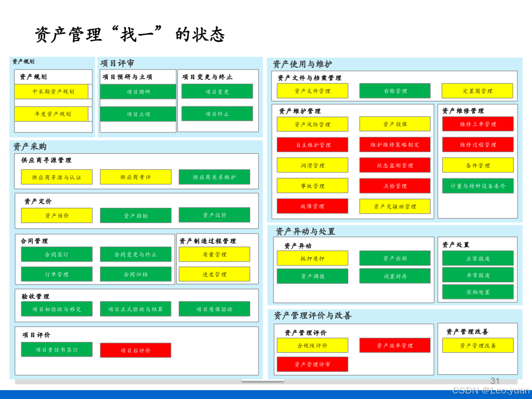
Task: Click the 维修工单管理 box
Action: 478,124
